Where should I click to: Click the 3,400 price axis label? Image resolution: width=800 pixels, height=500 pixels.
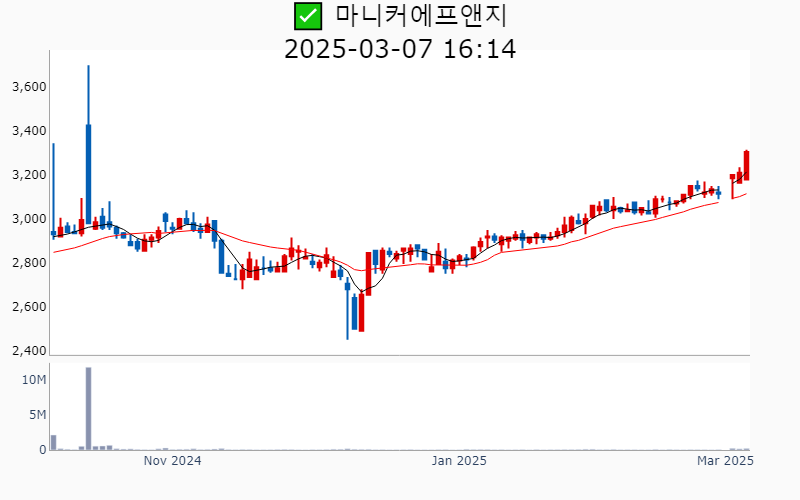[29, 131]
